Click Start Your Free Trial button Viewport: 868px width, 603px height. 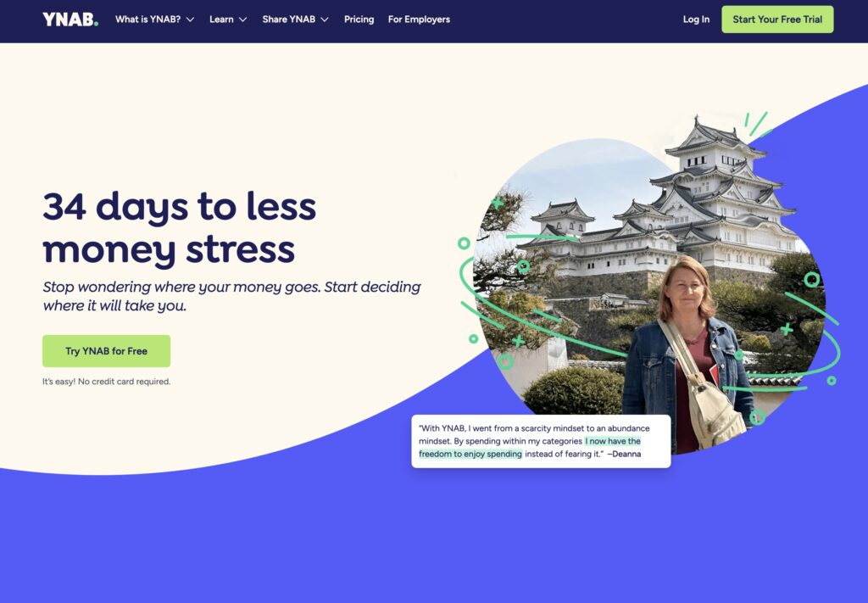click(x=777, y=20)
